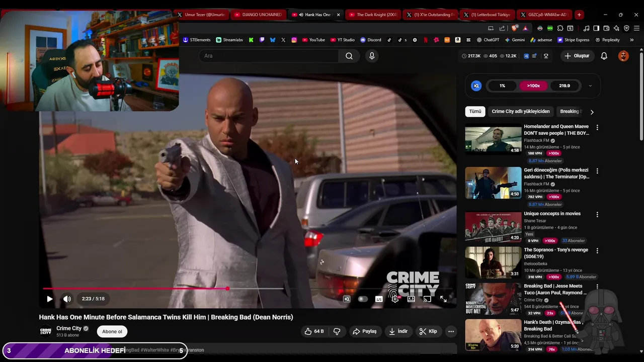Viewport: 644px width, 362px height.
Task: Close the Hank Has One browser tab
Action: pos(338,15)
